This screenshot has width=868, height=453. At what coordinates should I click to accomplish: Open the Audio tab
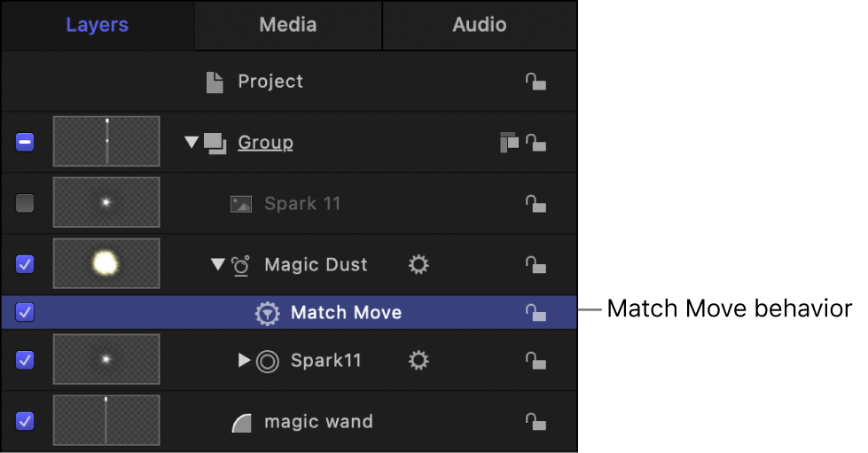pyautogui.click(x=480, y=25)
